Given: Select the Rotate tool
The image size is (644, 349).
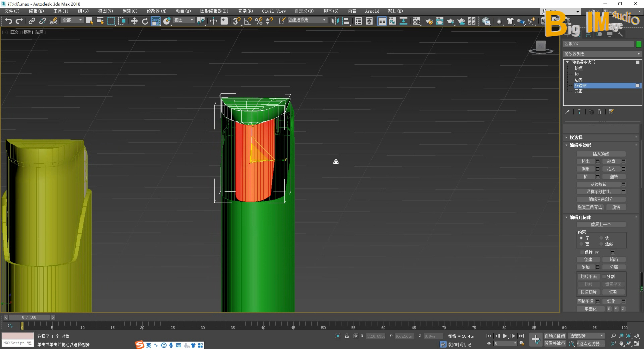Looking at the screenshot, I should [x=145, y=21].
